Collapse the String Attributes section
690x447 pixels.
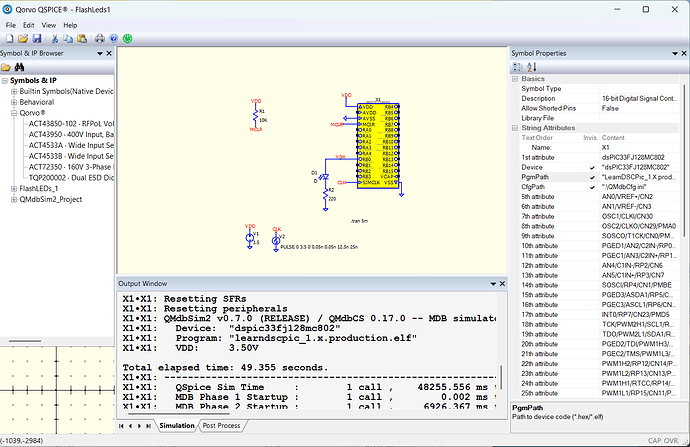(515, 128)
